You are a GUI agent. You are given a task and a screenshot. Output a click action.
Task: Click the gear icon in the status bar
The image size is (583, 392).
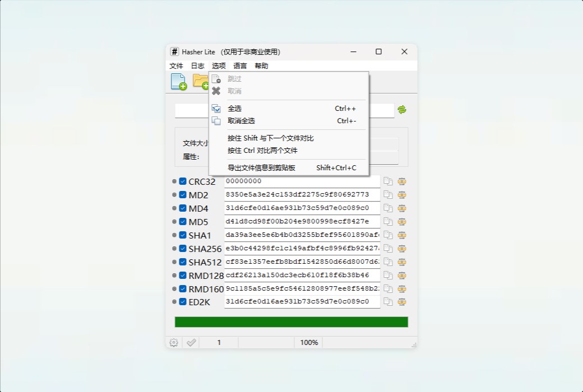click(173, 342)
